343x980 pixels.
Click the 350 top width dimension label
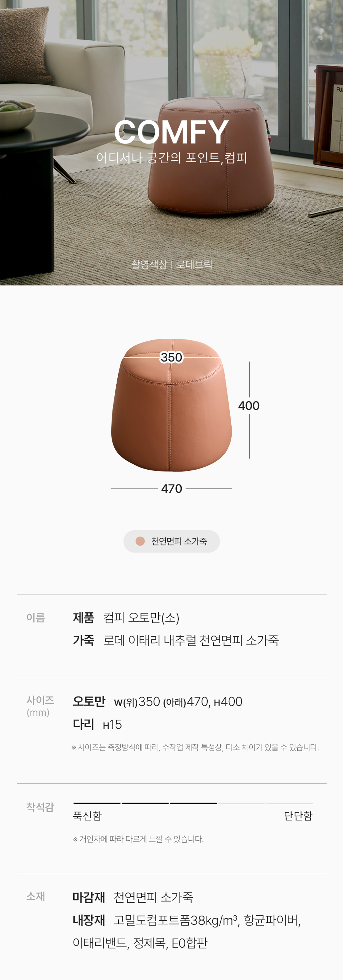(x=171, y=357)
